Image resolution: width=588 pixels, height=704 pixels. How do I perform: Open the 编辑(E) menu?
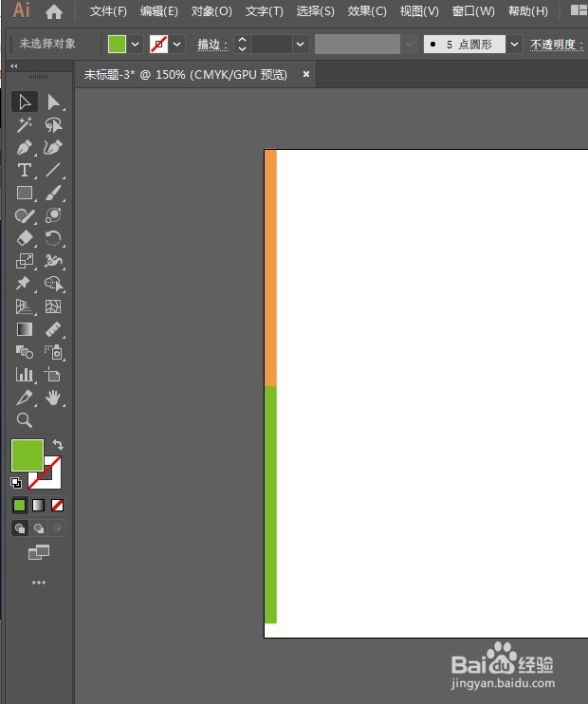coord(159,11)
